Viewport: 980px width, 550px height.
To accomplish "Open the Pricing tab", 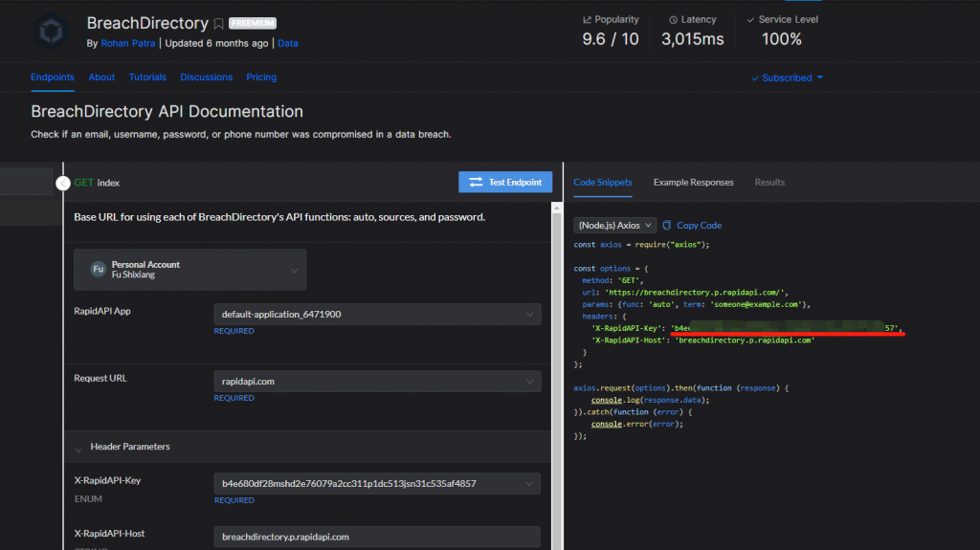I will (x=261, y=77).
